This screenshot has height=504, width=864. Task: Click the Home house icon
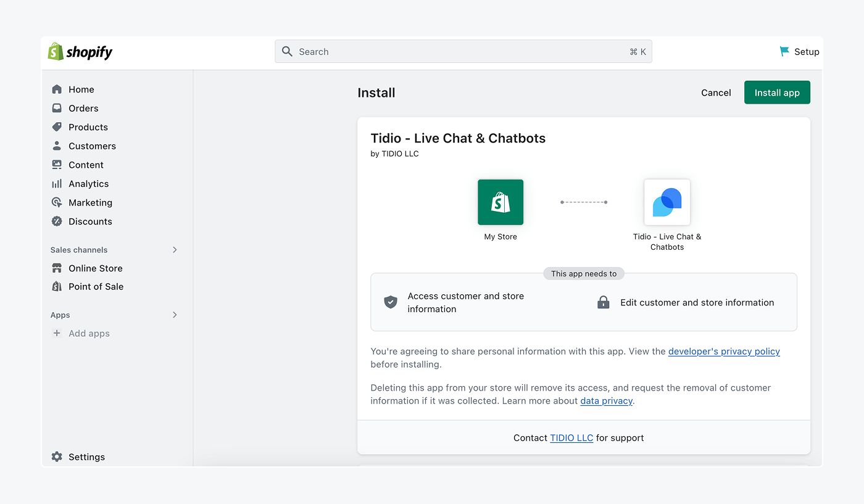click(57, 89)
